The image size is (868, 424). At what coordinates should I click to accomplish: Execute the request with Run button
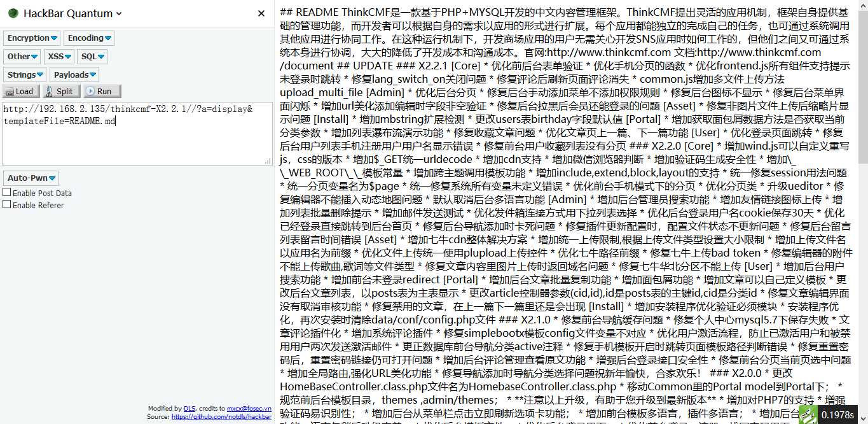coord(101,91)
